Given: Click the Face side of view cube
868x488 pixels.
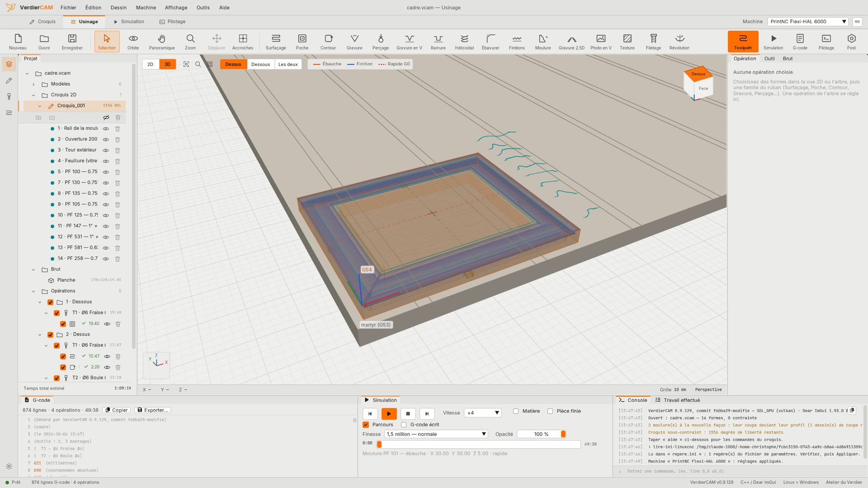Looking at the screenshot, I should [x=703, y=89].
